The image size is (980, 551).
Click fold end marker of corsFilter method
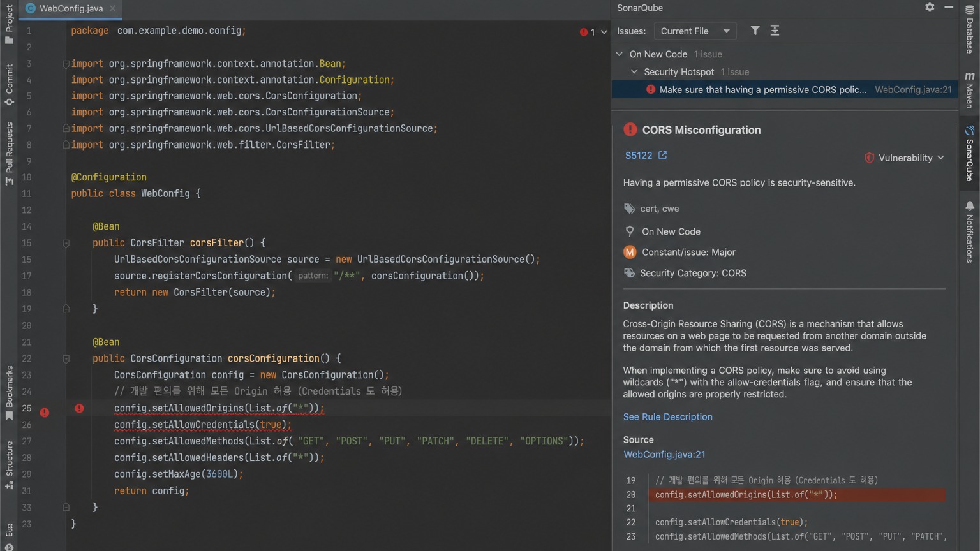click(66, 309)
